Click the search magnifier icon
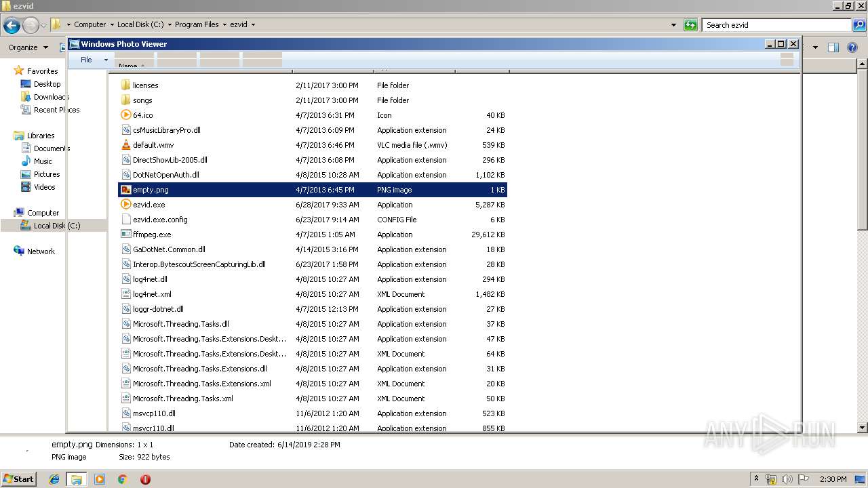868x488 pixels. tap(859, 25)
